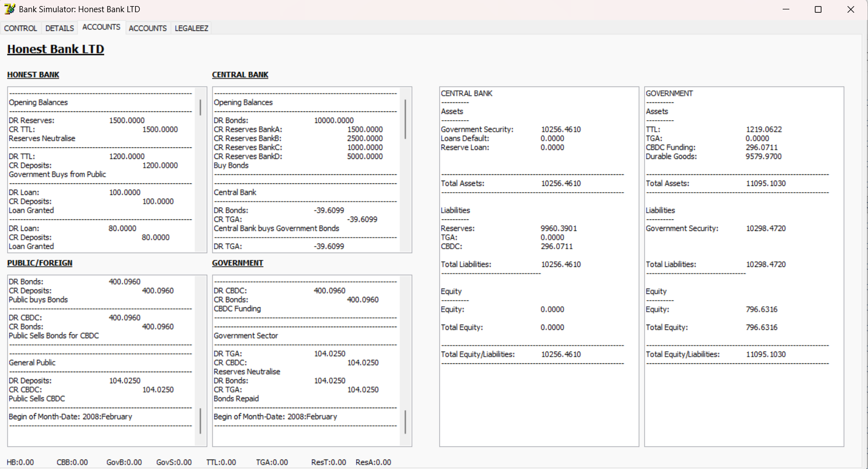Maximize the Bank Simulator window

pyautogui.click(x=818, y=9)
